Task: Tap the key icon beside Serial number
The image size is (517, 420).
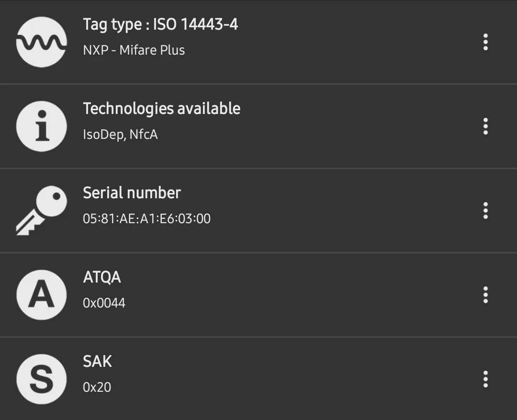Action: pos(41,211)
